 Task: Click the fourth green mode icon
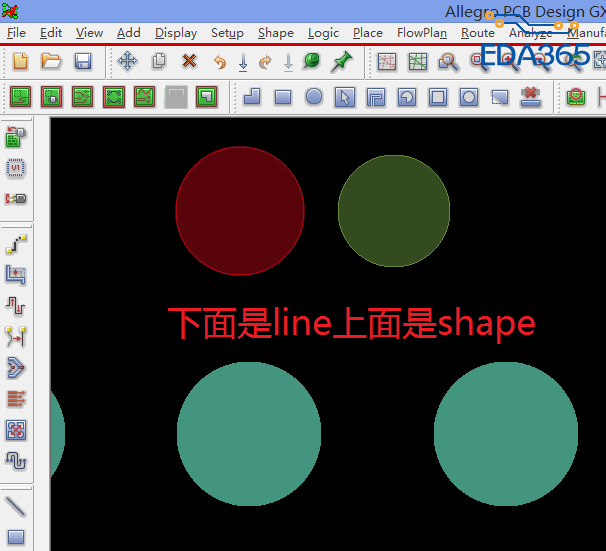pos(114,97)
